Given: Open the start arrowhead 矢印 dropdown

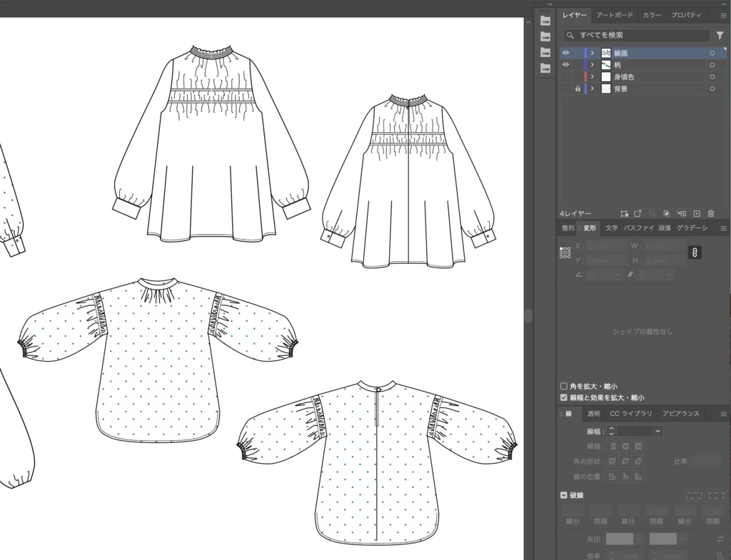Looking at the screenshot, I should click(x=639, y=539).
